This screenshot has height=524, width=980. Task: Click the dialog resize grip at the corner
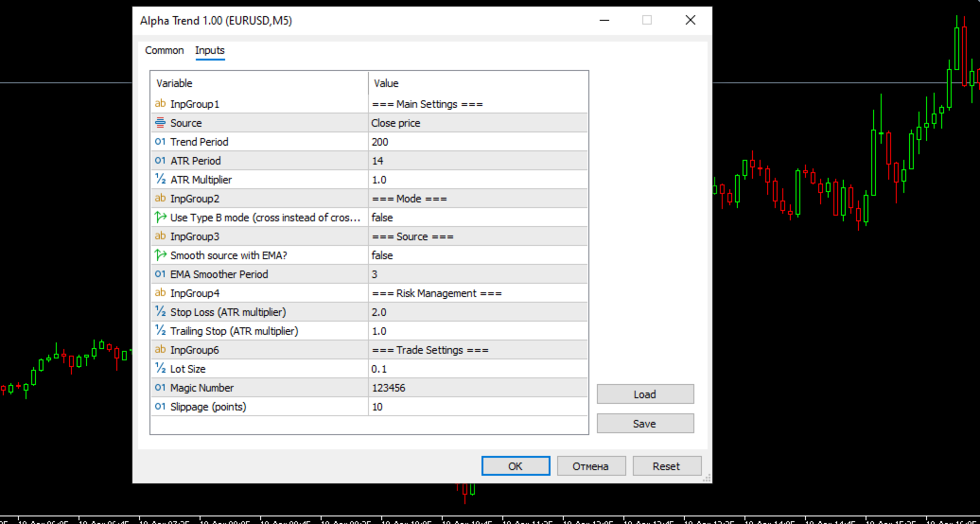click(707, 478)
